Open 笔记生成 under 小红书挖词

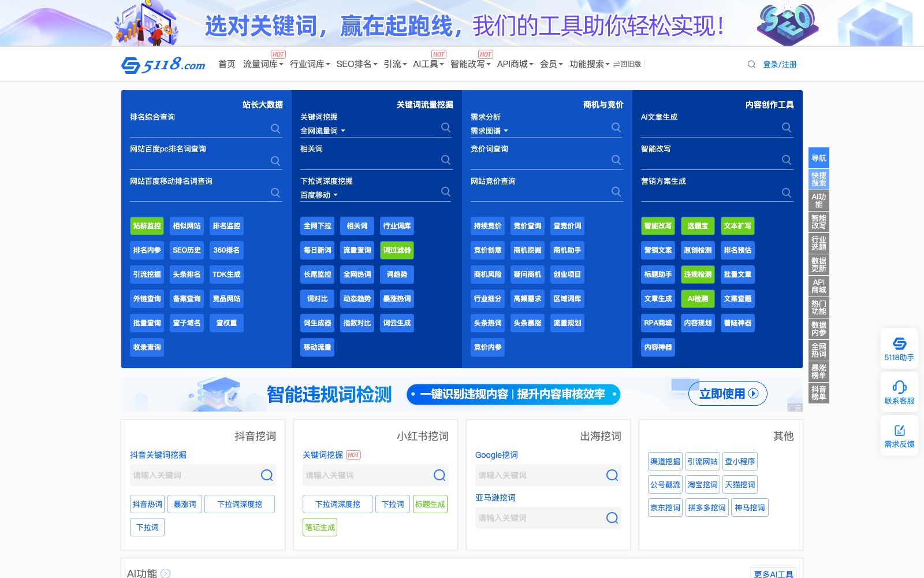(x=320, y=527)
